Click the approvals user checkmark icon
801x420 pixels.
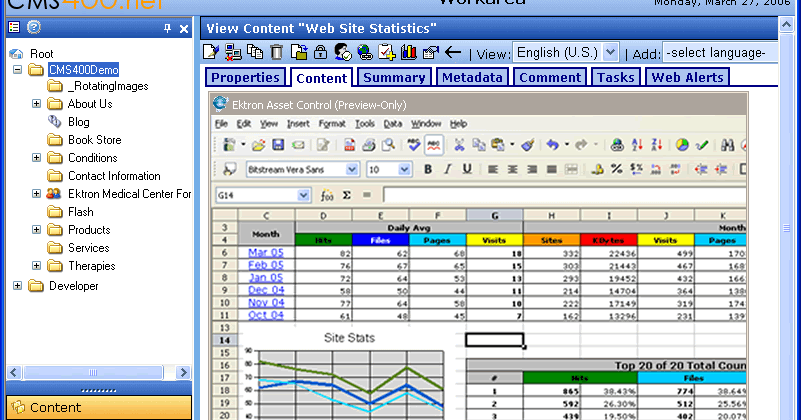(x=343, y=52)
